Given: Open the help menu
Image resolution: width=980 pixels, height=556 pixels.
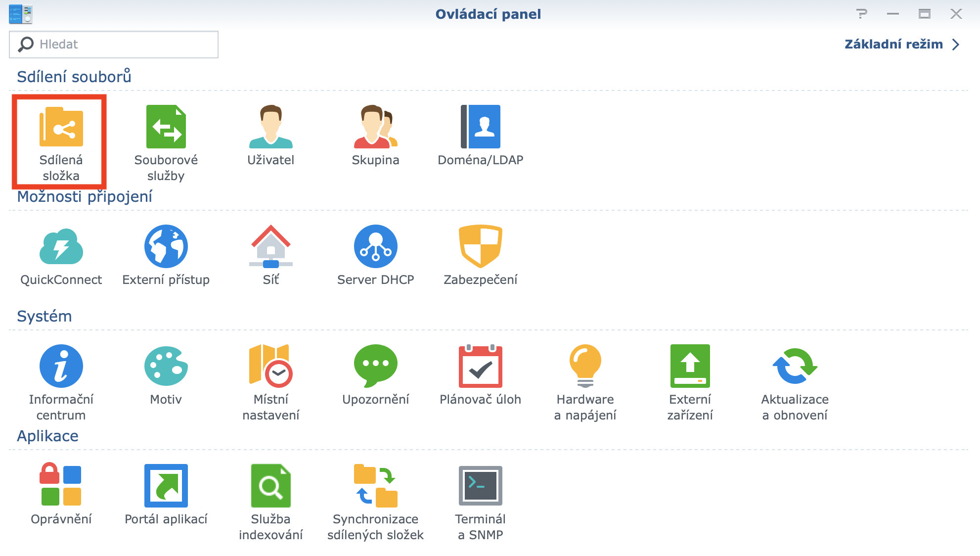Looking at the screenshot, I should (x=862, y=15).
